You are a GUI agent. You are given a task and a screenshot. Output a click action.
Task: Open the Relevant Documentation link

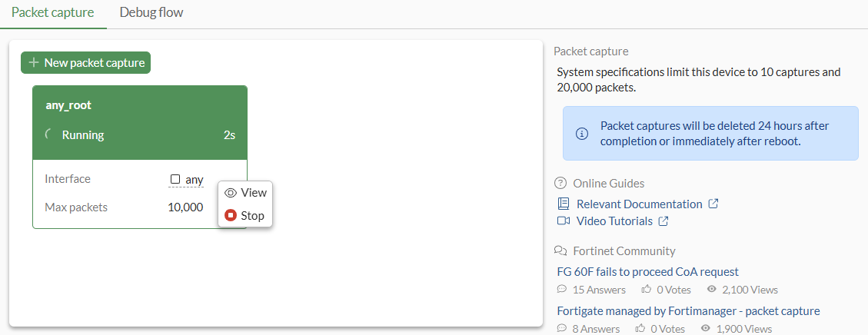click(x=639, y=204)
